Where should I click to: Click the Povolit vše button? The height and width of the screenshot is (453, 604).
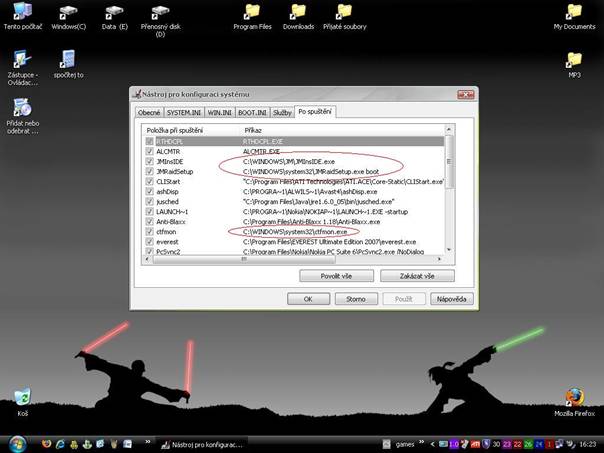coord(336,276)
